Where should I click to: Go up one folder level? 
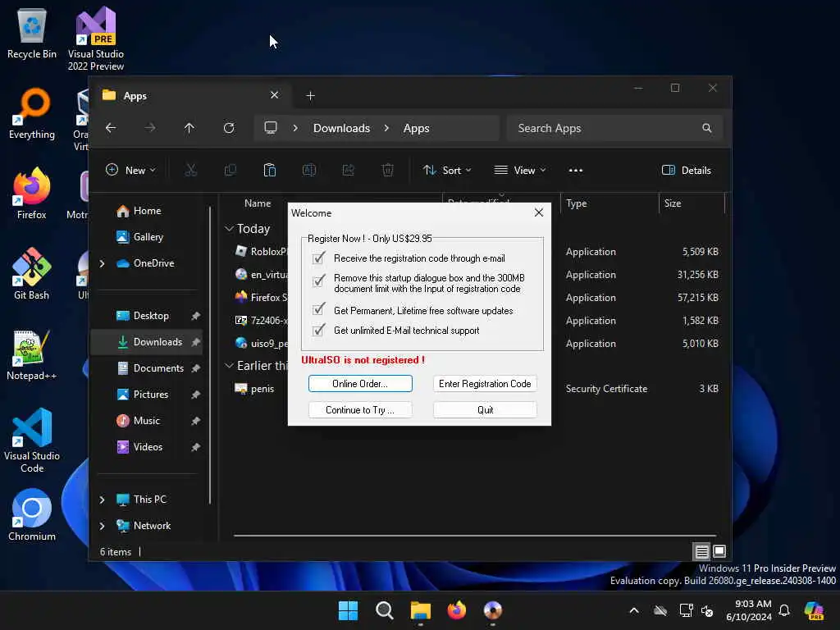189,128
